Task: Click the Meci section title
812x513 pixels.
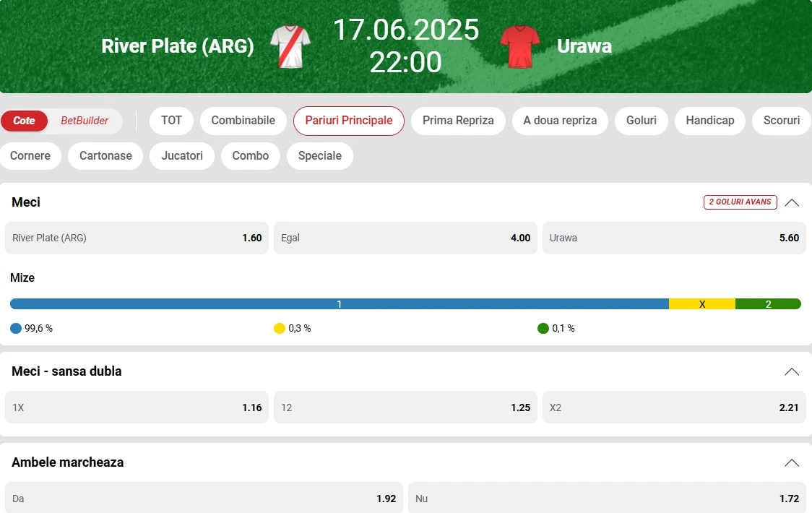Action: tap(26, 202)
